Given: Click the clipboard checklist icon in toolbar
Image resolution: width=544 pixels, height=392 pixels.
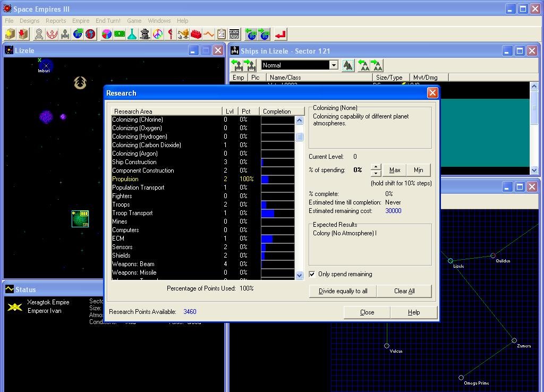Looking at the screenshot, I should [x=222, y=35].
